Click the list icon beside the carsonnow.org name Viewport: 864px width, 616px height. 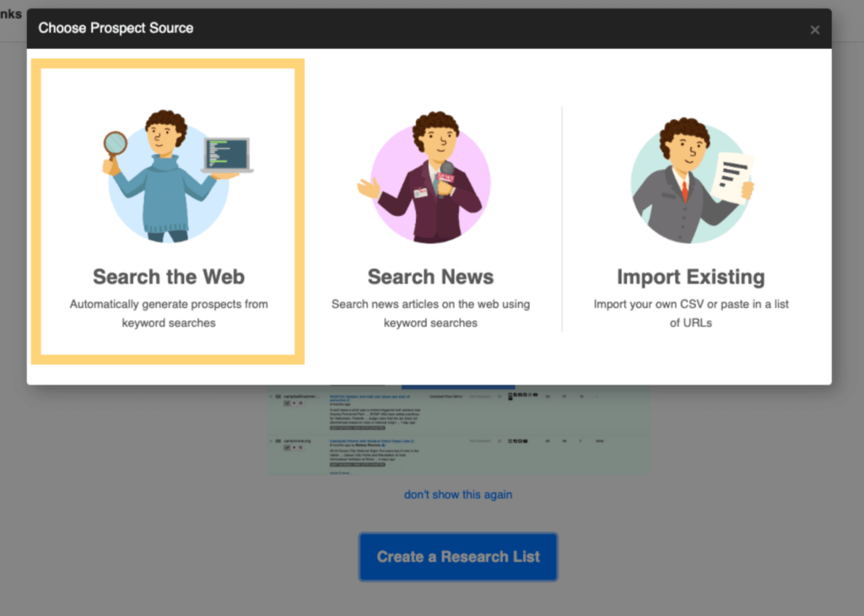(278, 440)
